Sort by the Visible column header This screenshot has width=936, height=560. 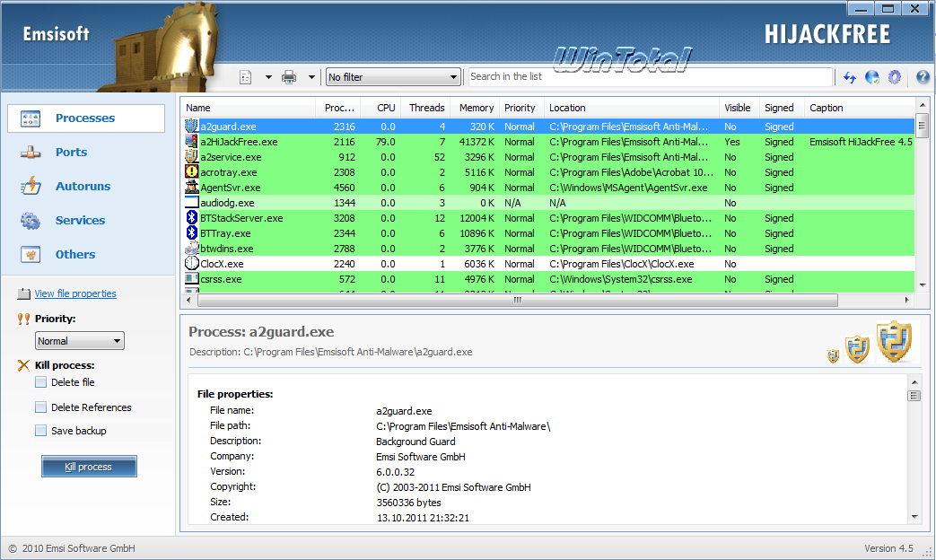point(739,108)
